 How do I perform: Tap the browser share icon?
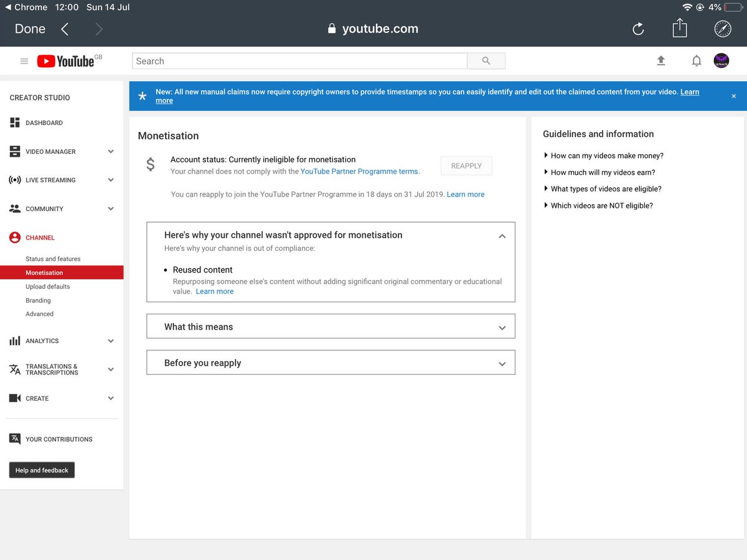coord(680,28)
